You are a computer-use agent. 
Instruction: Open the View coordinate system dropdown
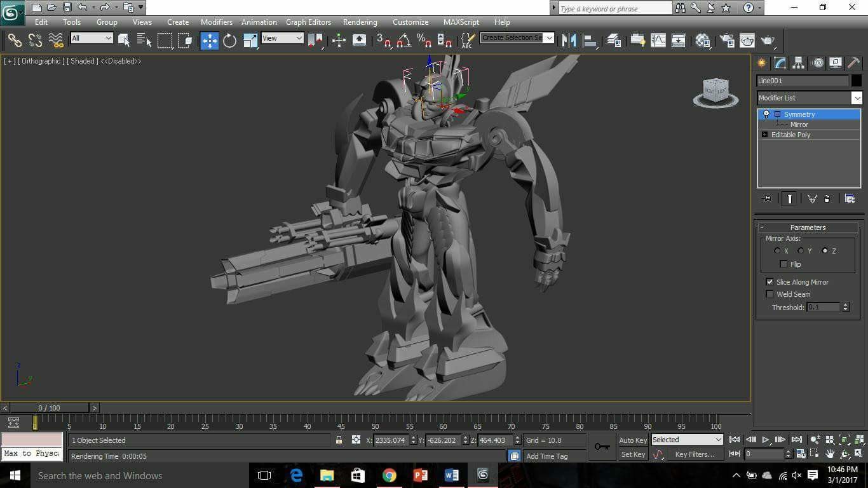(283, 38)
